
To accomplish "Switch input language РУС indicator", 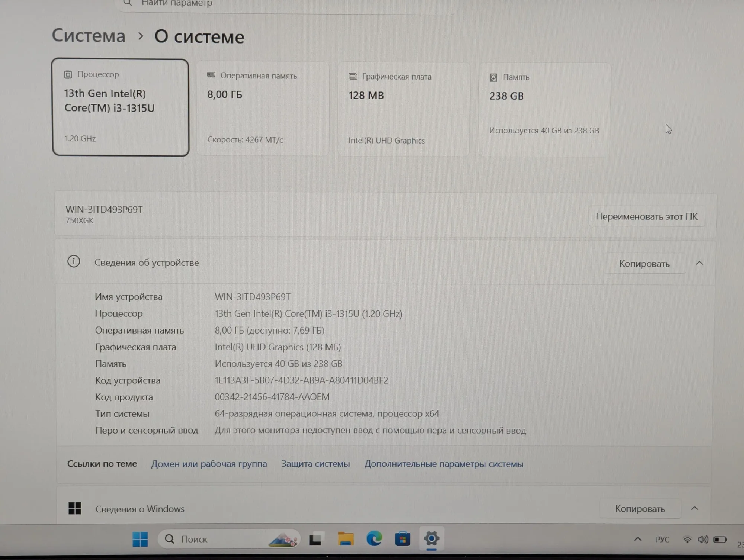I will pos(662,539).
